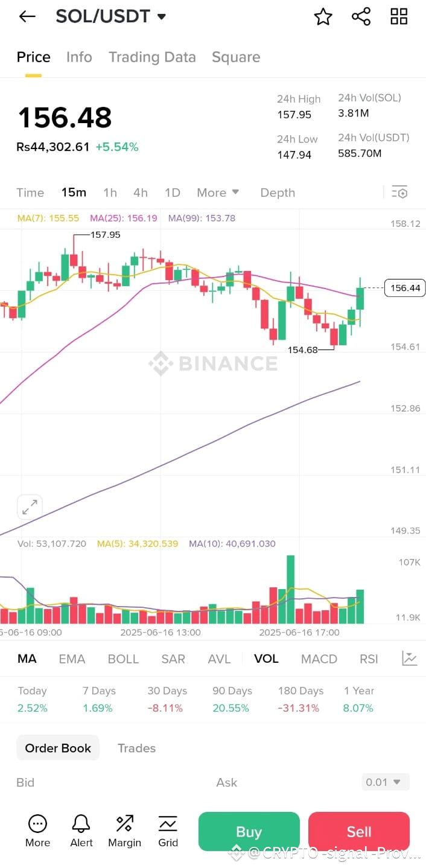Open Grid trading with the Grid icon
Image resolution: width=426 pixels, height=868 pixels.
(167, 831)
